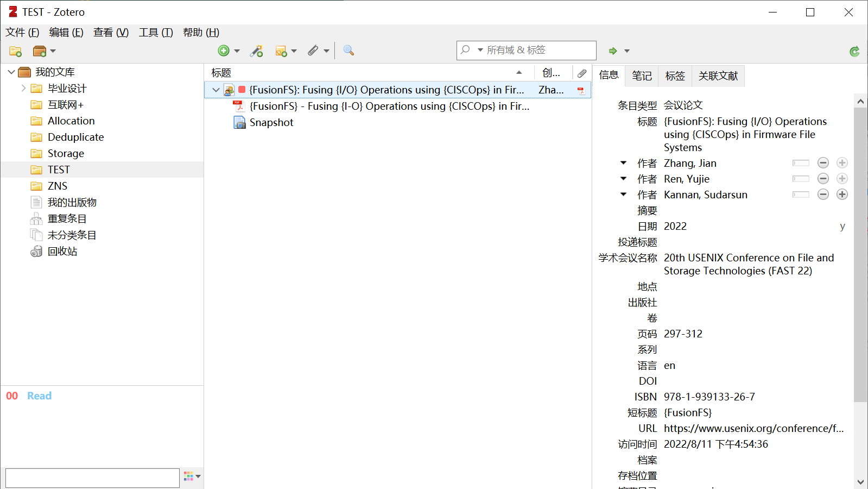Click the Read tag in tag selector

click(x=40, y=396)
